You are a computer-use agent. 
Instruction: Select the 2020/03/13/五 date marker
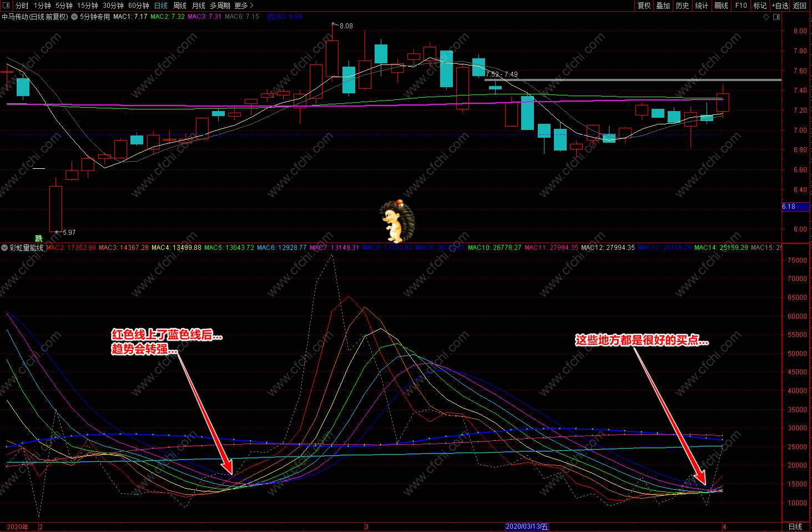coord(527,526)
